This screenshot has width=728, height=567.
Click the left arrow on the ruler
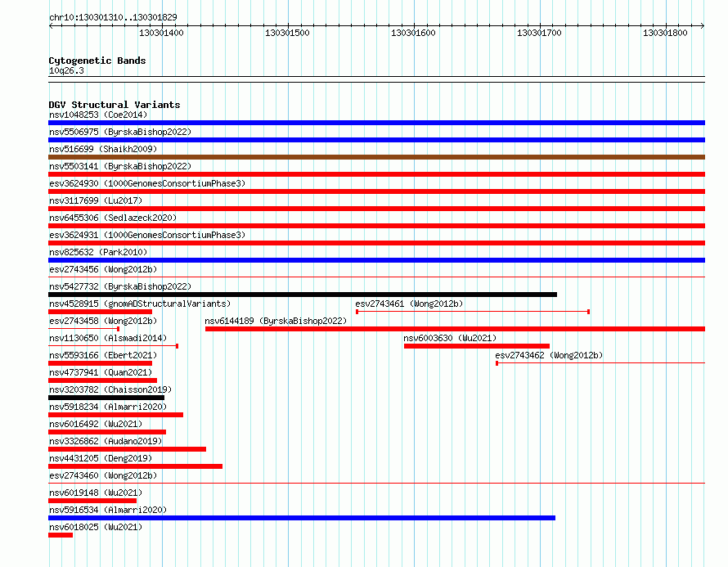click(51, 25)
